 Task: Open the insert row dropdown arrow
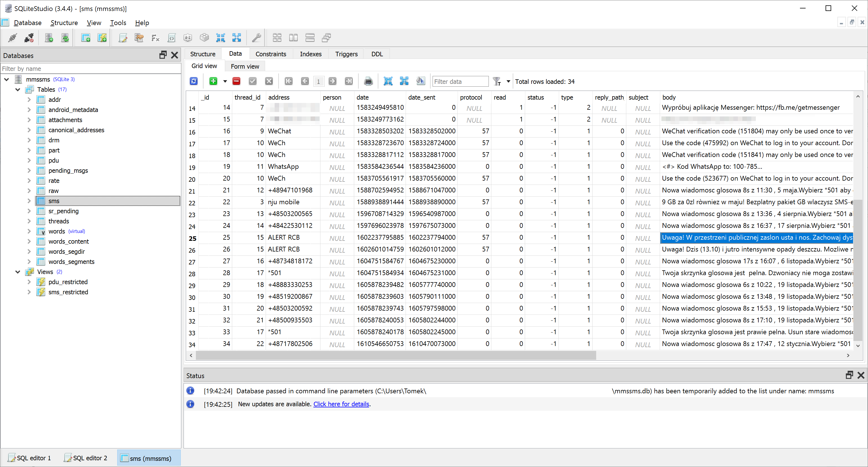coord(225,81)
